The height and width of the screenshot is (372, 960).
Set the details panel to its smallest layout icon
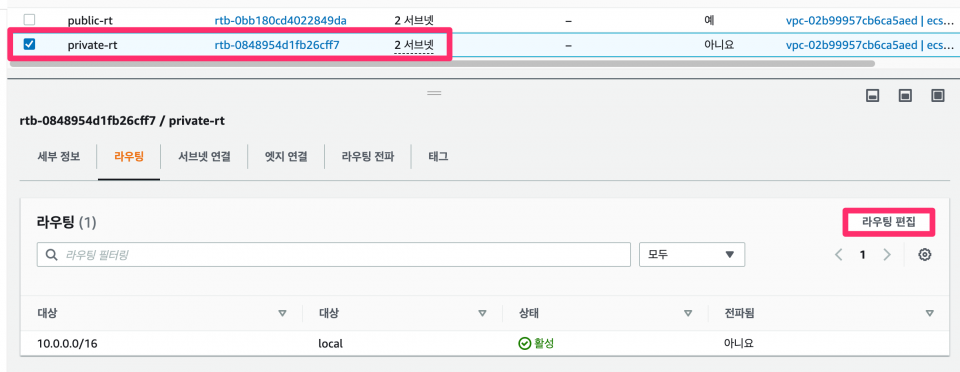pyautogui.click(x=872, y=95)
